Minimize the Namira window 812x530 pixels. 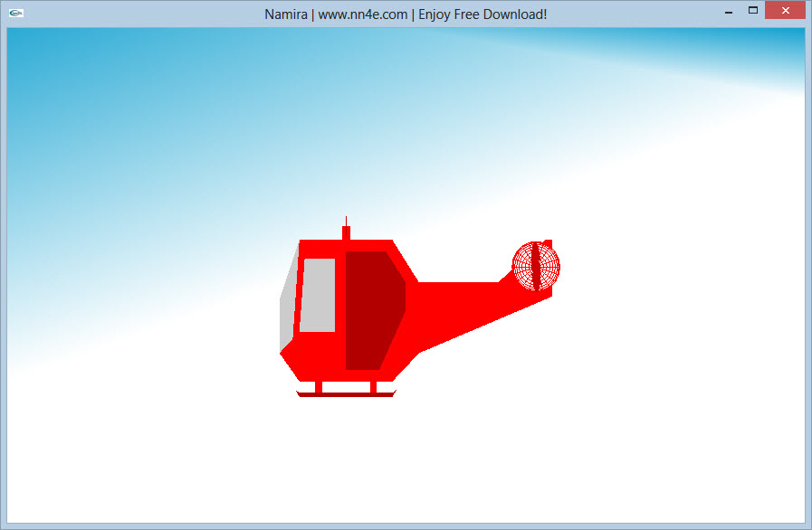tap(729, 12)
